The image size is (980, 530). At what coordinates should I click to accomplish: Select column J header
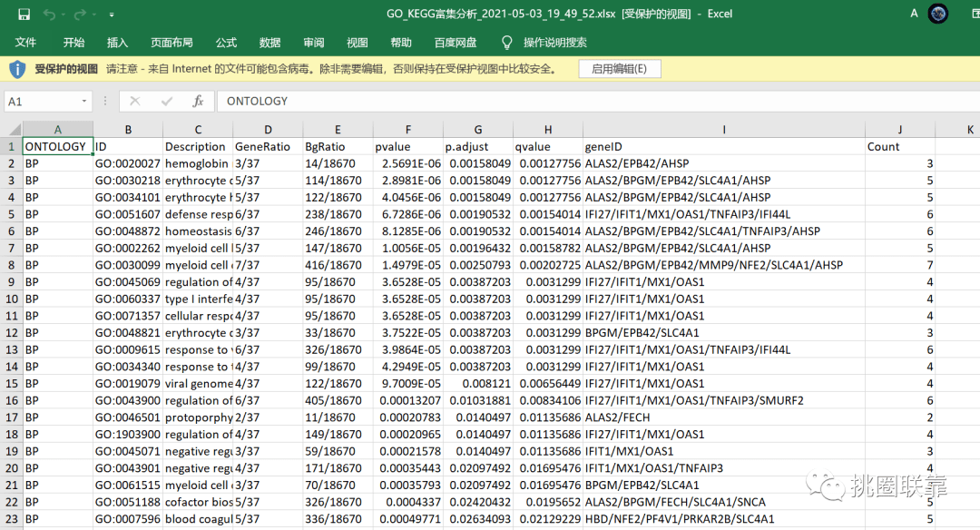(x=900, y=130)
